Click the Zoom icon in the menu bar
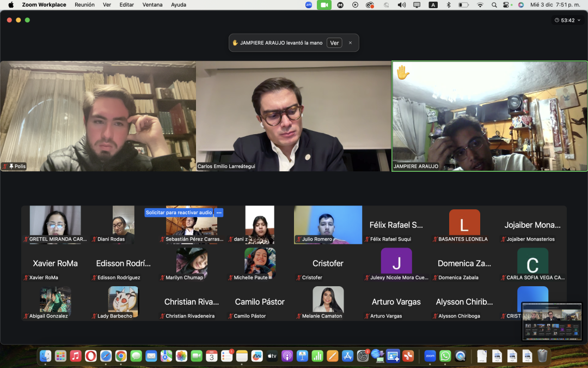 [309, 5]
